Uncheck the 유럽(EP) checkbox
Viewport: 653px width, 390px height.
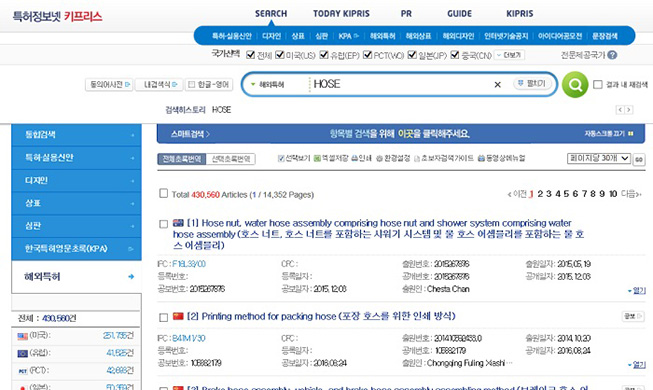click(x=324, y=55)
